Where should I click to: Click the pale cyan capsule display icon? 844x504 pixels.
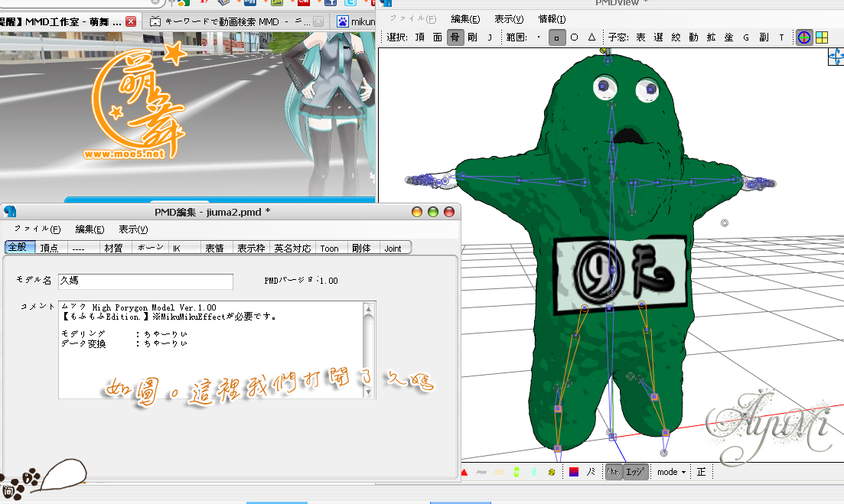534,473
